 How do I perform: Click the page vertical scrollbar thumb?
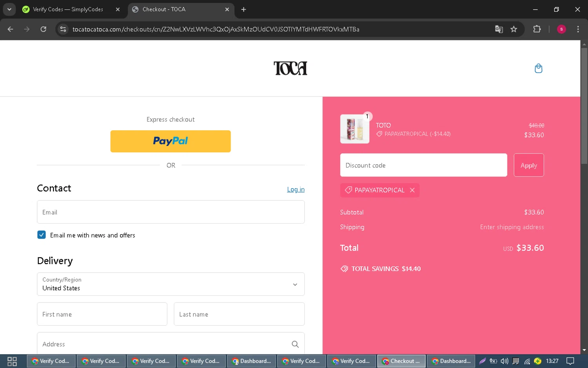(584, 106)
